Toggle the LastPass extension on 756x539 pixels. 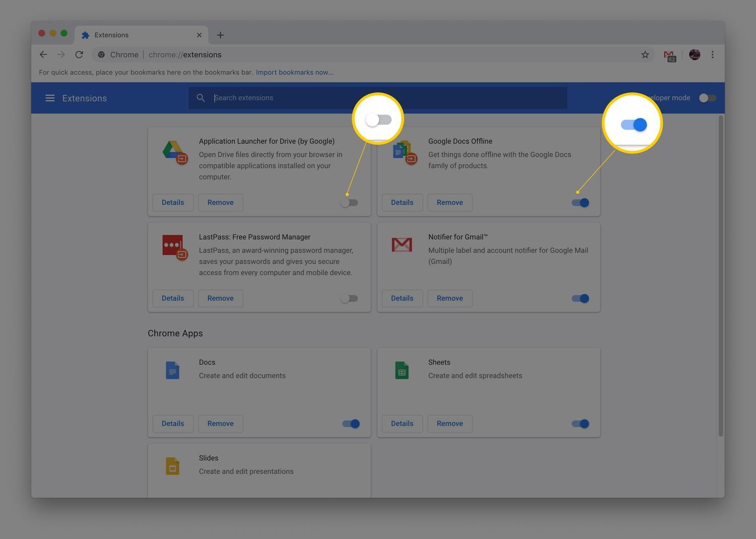tap(349, 298)
